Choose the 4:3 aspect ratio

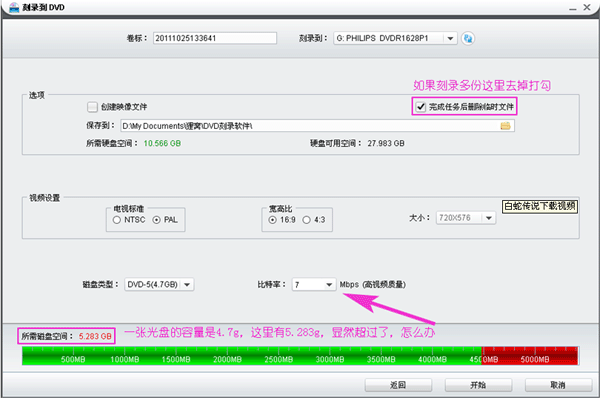(307, 220)
